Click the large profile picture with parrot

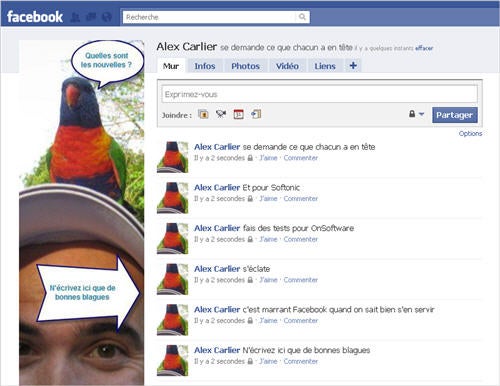pyautogui.click(x=82, y=213)
